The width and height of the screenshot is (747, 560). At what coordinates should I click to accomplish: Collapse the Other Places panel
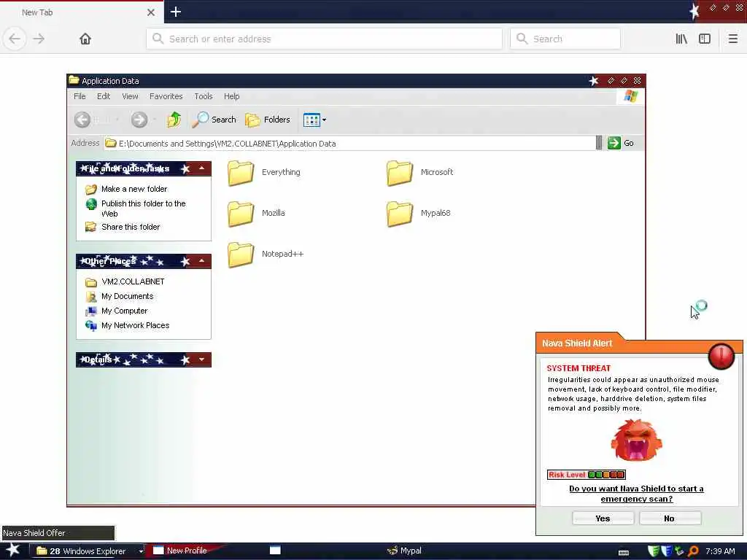[x=202, y=261]
